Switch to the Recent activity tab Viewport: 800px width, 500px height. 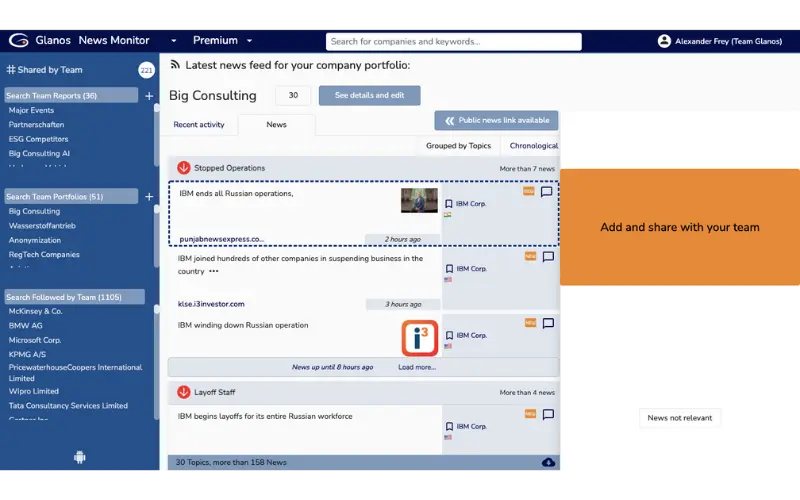click(x=199, y=124)
